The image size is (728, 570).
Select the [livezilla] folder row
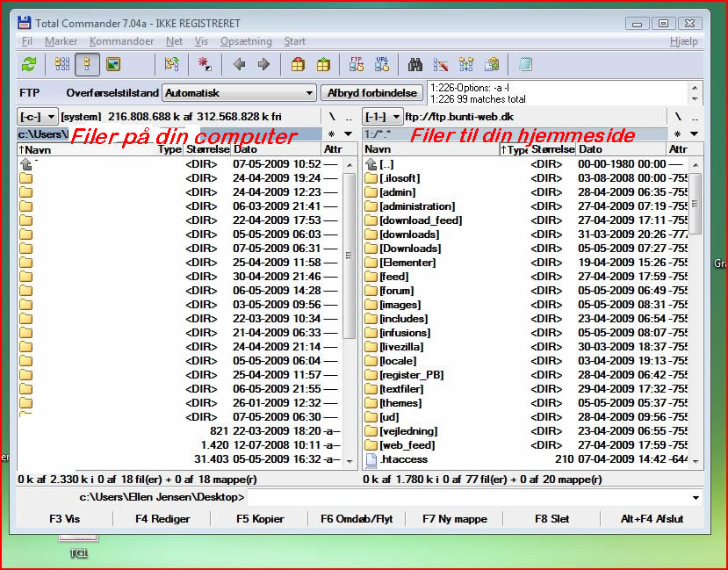(526, 347)
